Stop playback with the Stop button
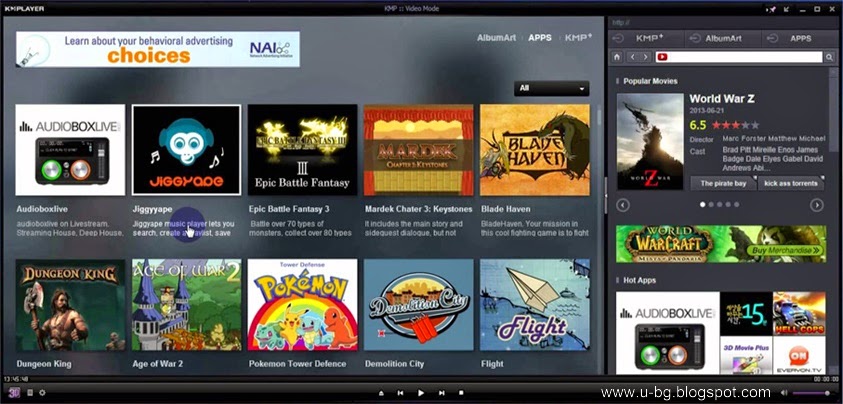The height and width of the screenshot is (404, 843). coord(461,393)
